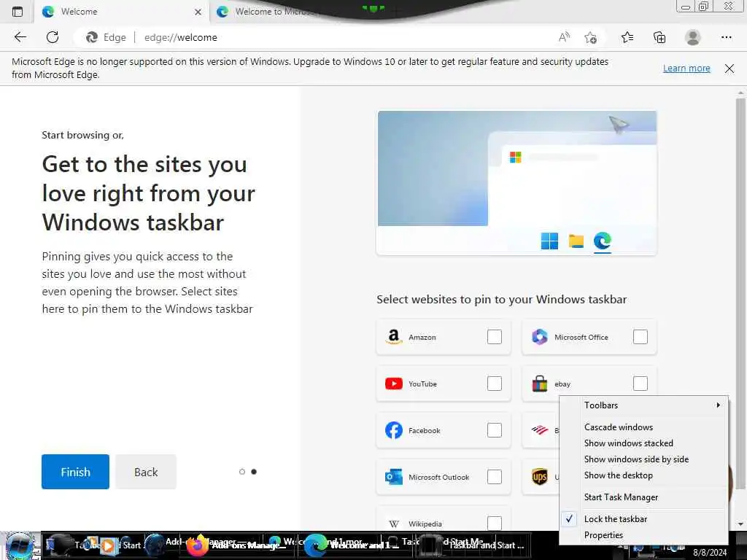The width and height of the screenshot is (747, 560).
Task: Check the YouTube checkbox
Action: pos(495,384)
